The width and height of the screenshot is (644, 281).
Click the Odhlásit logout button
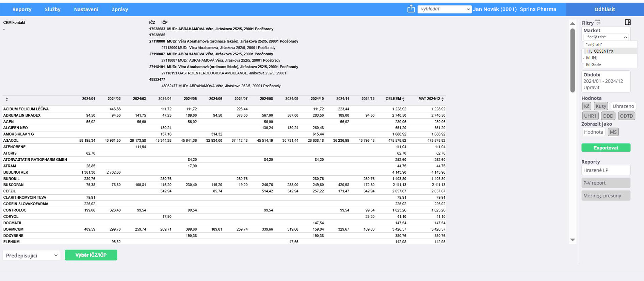[605, 9]
